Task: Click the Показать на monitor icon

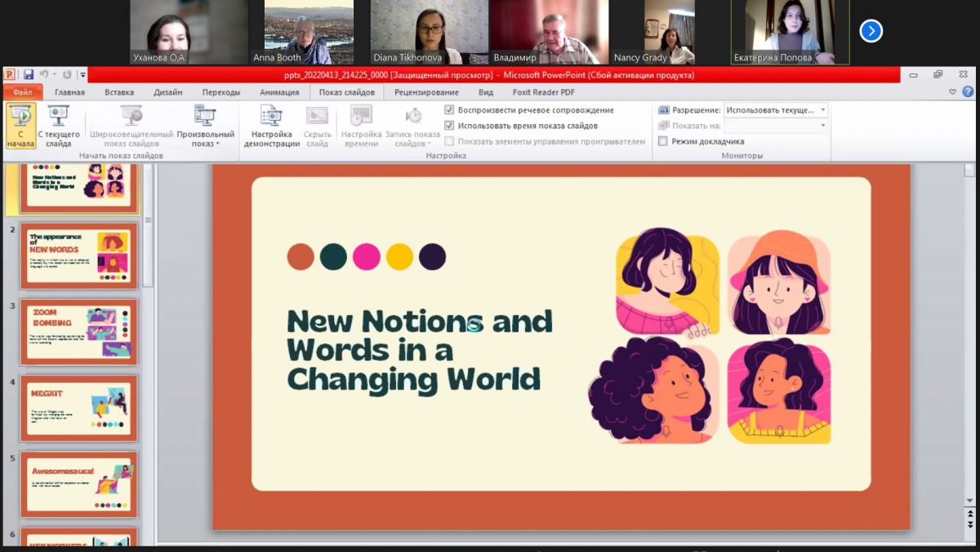Action: pos(664,126)
